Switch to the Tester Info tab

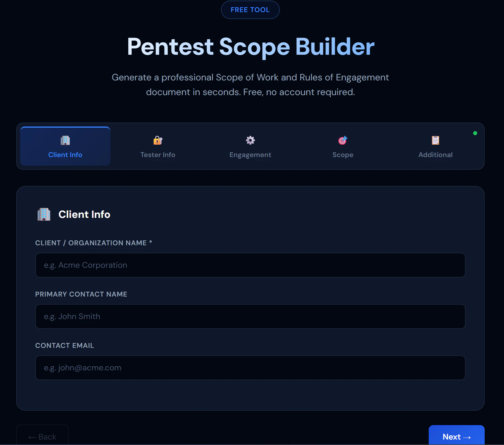pyautogui.click(x=158, y=146)
